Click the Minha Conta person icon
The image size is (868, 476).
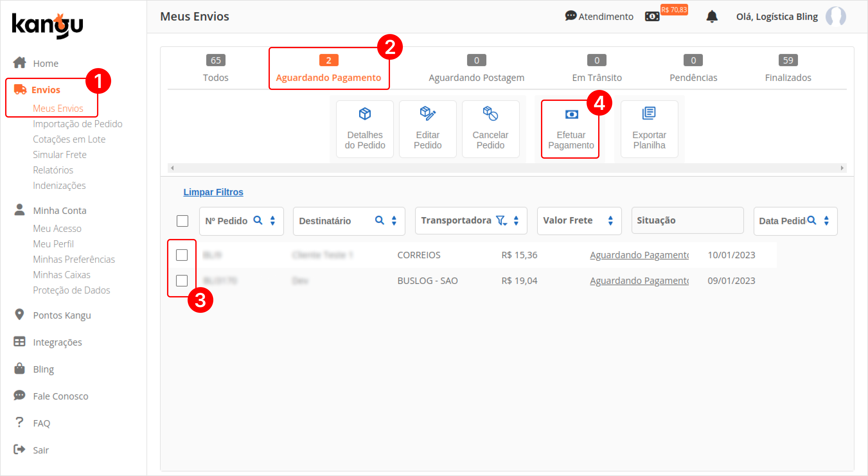tap(20, 209)
